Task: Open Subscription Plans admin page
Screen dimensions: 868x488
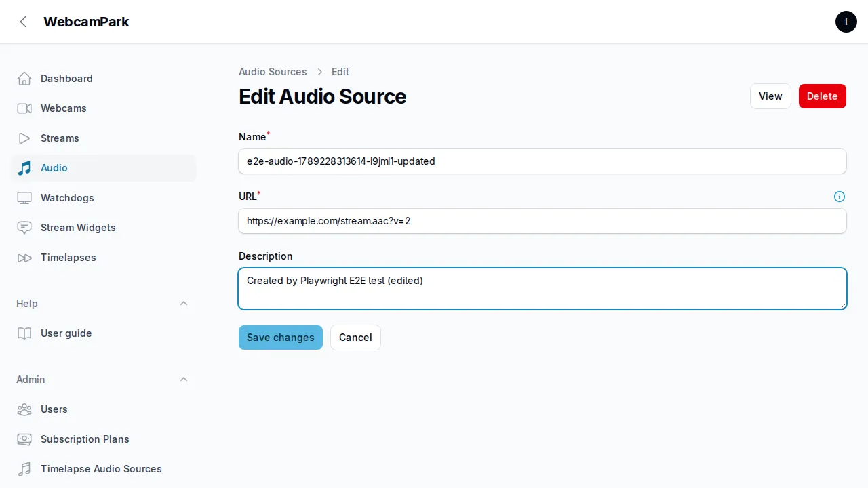Action: [103, 439]
